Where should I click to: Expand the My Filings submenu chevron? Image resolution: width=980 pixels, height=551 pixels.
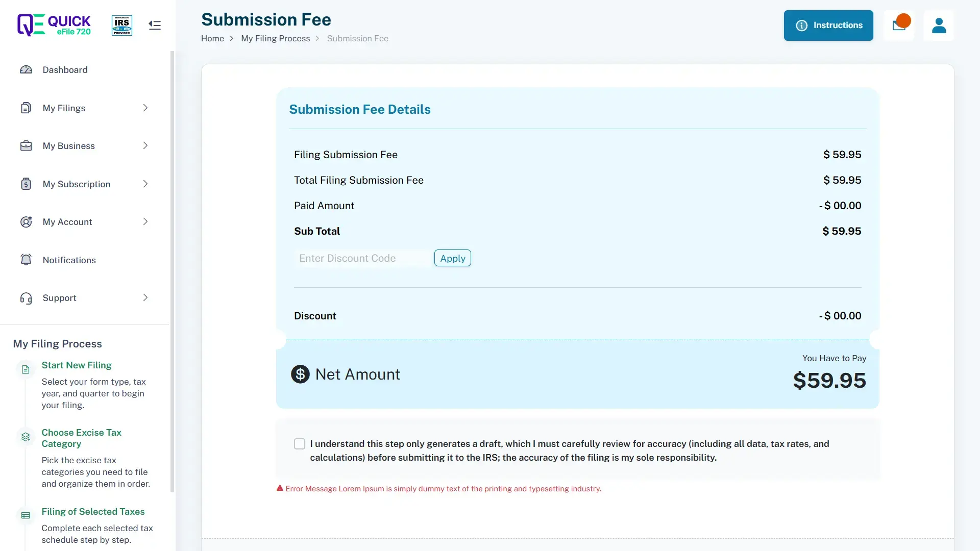(145, 108)
